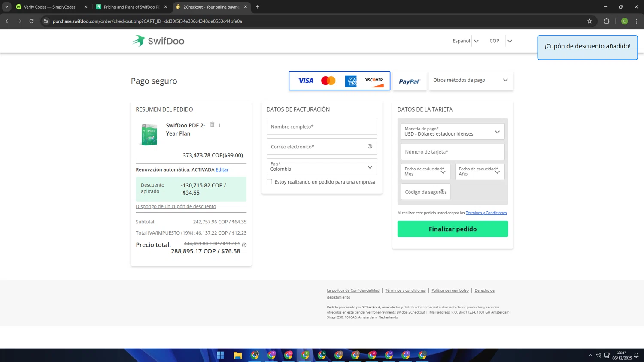Click the browser address bar URL
Image resolution: width=644 pixels, height=362 pixels.
pos(147,21)
